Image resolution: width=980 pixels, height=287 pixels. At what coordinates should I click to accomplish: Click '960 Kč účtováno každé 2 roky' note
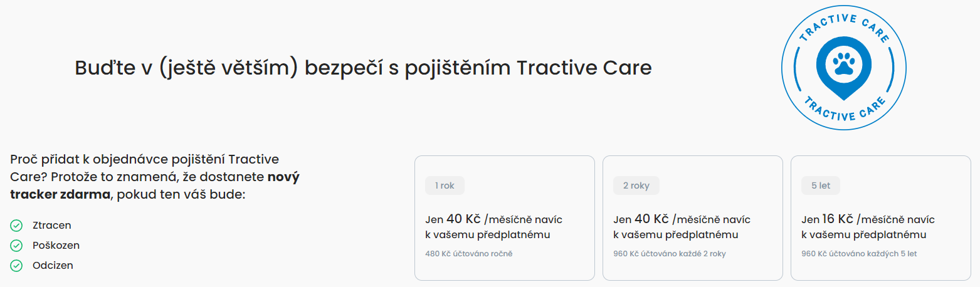670,254
